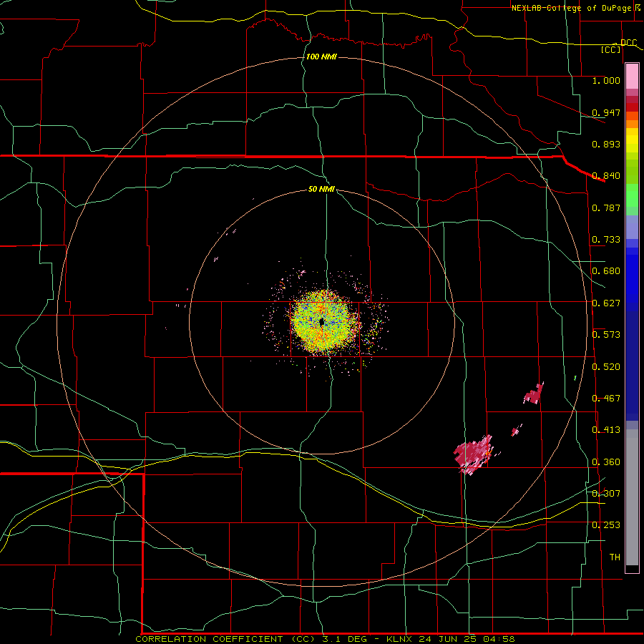Click the 0.467 scale value
644x644 pixels.
tap(606, 399)
